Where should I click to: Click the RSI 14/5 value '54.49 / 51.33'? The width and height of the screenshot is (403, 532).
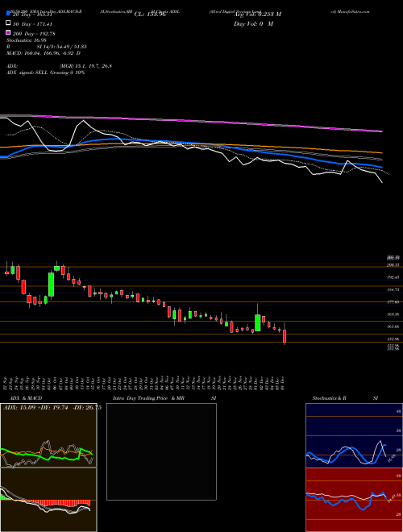coord(70,47)
